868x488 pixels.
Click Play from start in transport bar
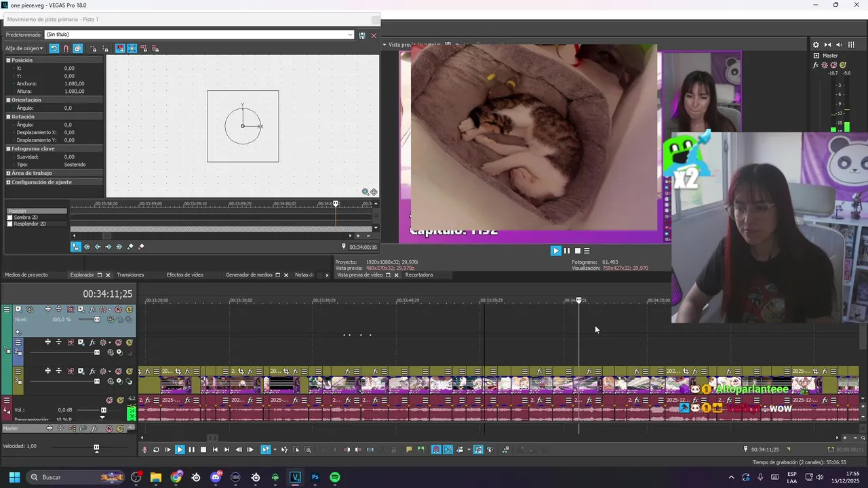(x=167, y=449)
